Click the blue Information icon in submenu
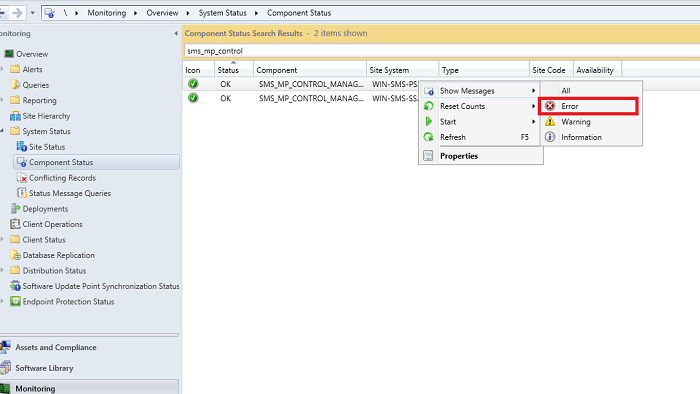 (x=550, y=137)
